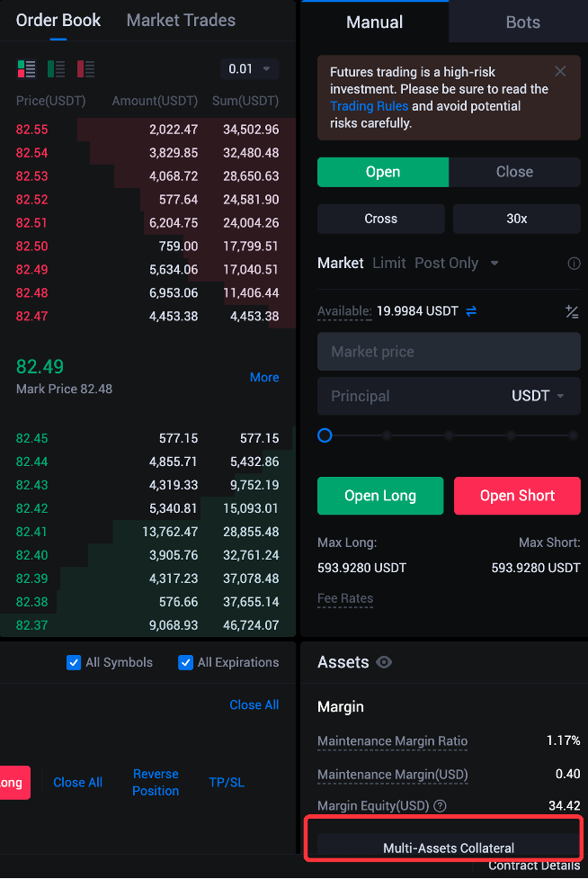588x879 pixels.
Task: Open the Trading Rules link
Action: click(369, 106)
